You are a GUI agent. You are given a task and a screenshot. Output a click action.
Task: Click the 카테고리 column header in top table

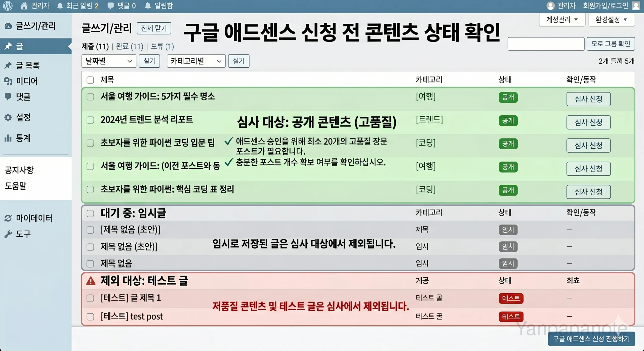429,80
